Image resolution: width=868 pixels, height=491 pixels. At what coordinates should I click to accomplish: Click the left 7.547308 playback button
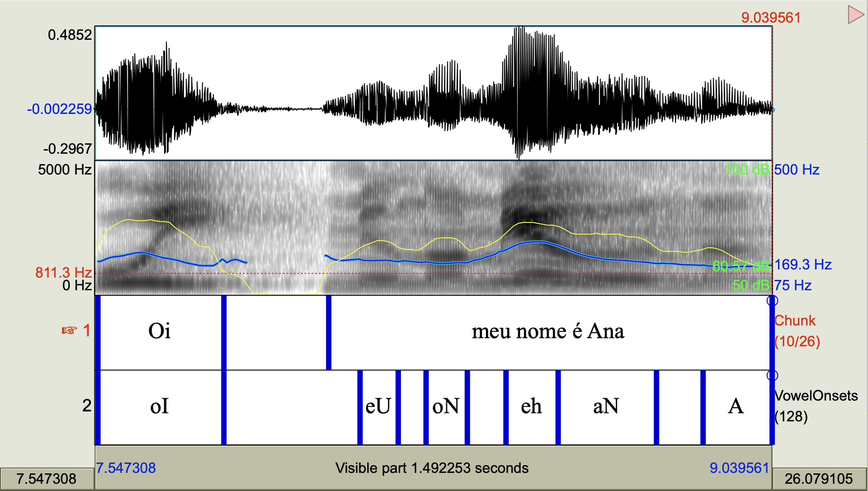coord(47,479)
